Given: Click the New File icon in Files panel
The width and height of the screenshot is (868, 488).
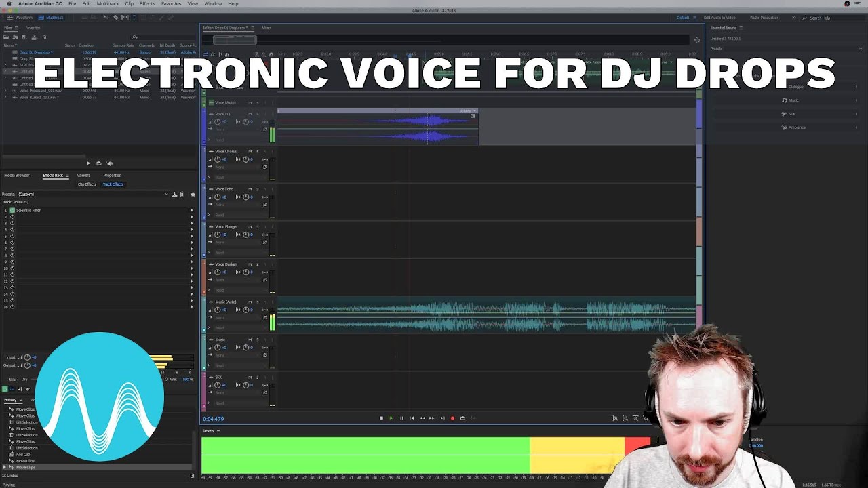Looking at the screenshot, I should point(24,37).
